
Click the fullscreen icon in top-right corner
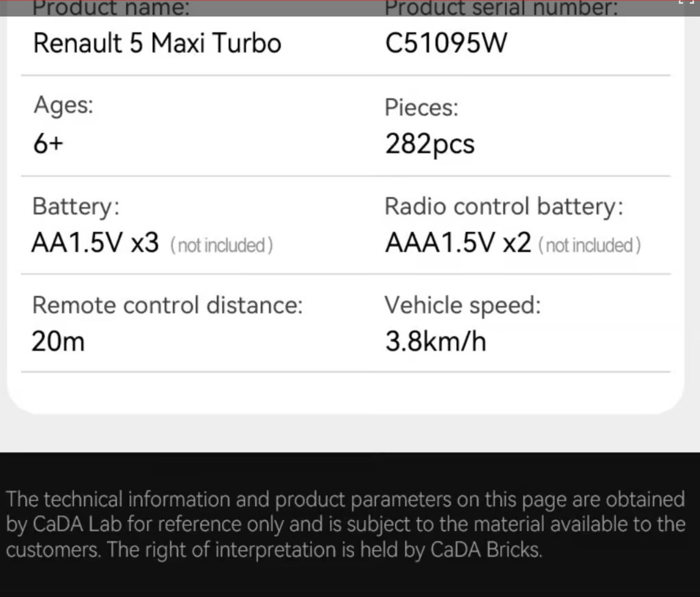tap(686, 3)
